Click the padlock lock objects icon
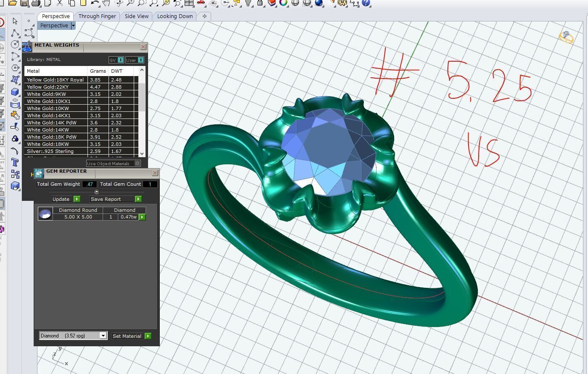The image size is (588, 374). point(260,3)
